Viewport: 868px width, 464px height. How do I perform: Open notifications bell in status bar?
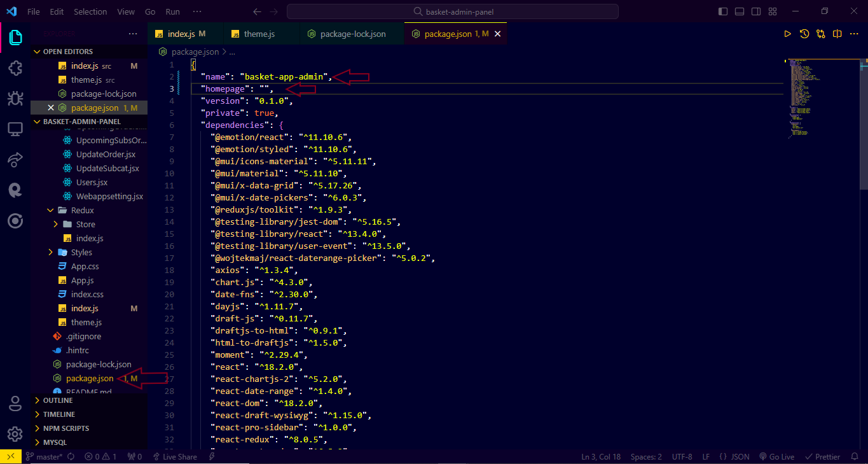[x=855, y=456]
